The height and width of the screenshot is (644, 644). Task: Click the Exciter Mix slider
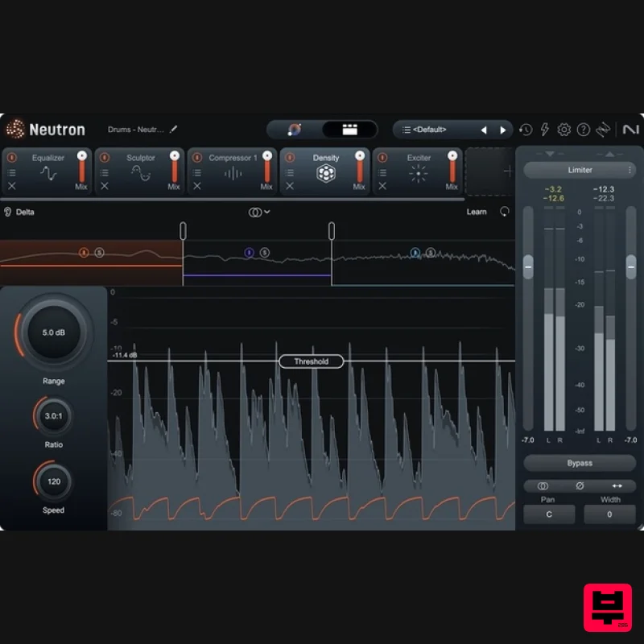point(452,167)
